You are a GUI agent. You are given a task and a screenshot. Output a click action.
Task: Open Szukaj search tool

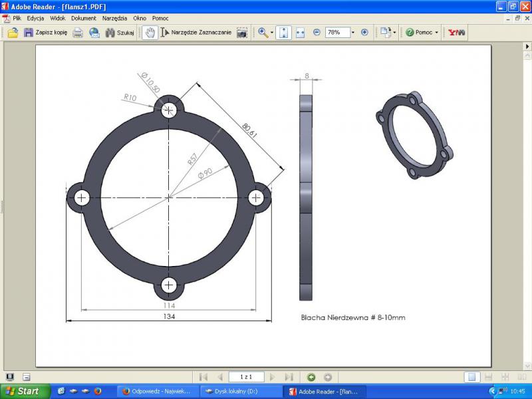[x=120, y=33]
